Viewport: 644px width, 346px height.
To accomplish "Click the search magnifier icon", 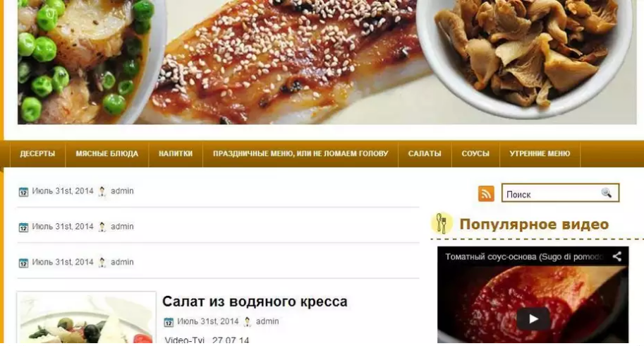I will coord(606,193).
